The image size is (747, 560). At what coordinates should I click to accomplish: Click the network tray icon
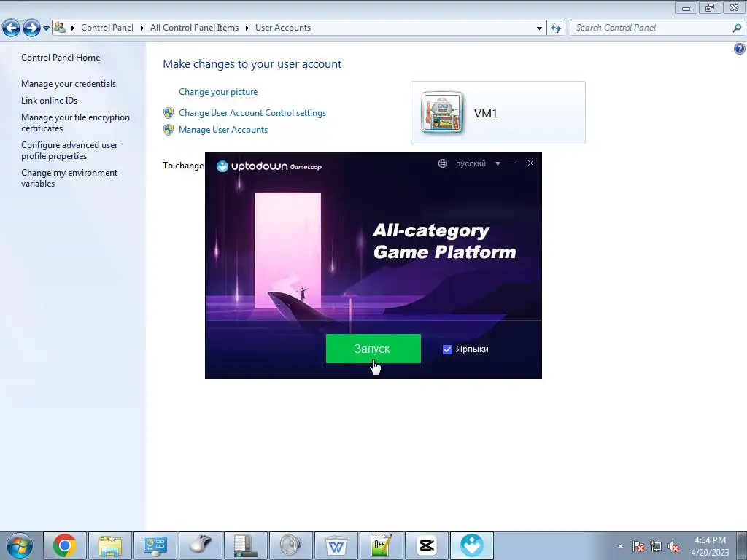pos(656,546)
